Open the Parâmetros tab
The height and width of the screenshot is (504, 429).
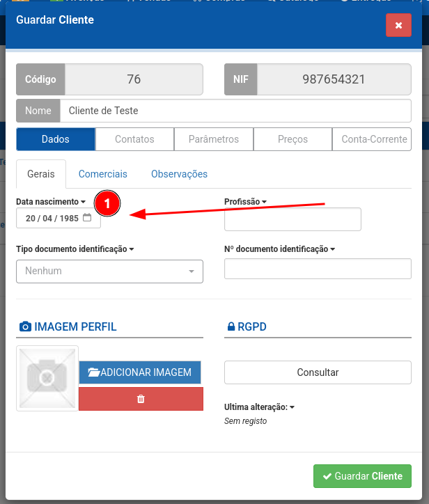(214, 139)
